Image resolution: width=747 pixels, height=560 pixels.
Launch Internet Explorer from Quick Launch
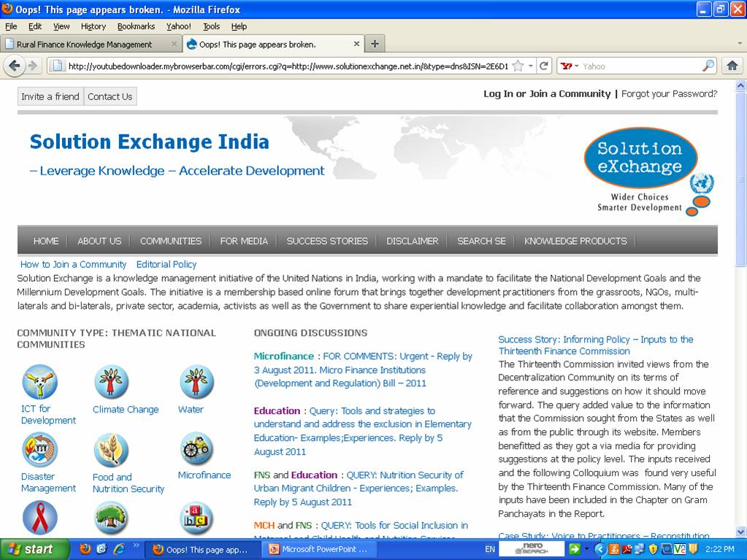click(x=118, y=549)
